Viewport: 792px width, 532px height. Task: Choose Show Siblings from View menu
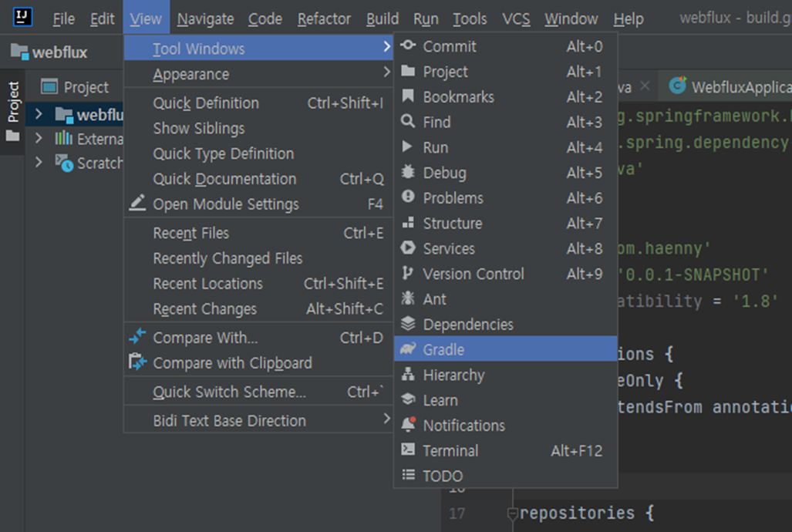pyautogui.click(x=258, y=128)
